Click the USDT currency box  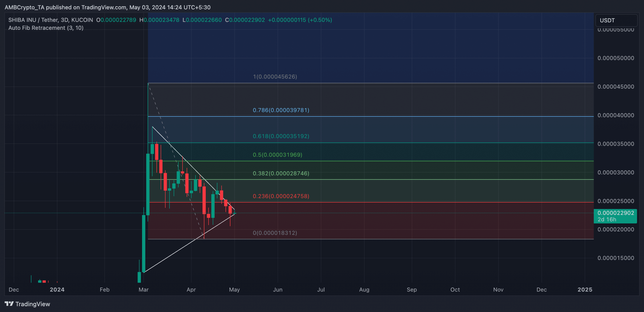[616, 20]
